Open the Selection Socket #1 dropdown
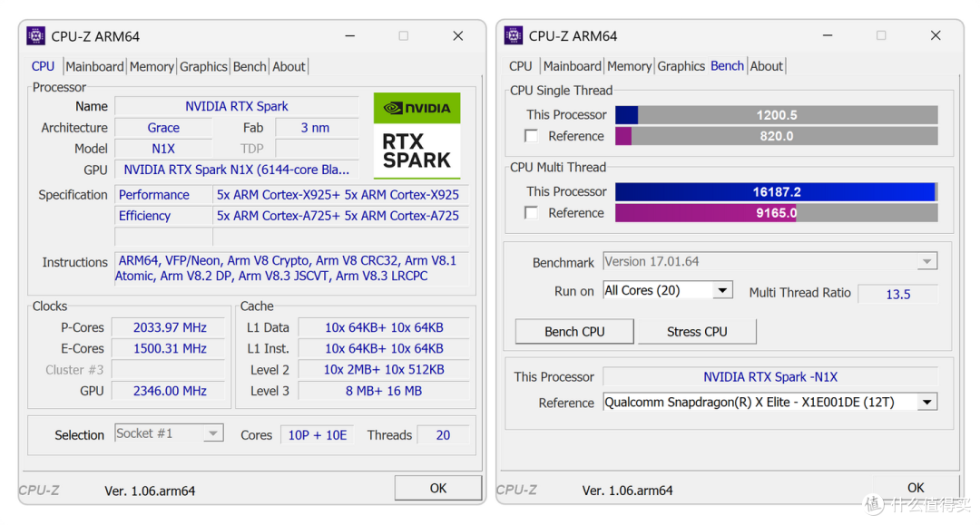The image size is (980, 525). (x=169, y=433)
